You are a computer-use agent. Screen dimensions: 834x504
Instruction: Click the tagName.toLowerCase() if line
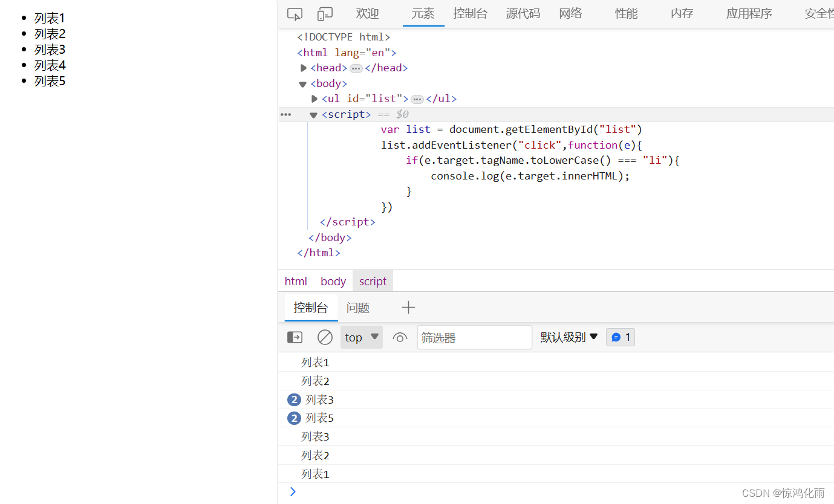pyautogui.click(x=543, y=160)
